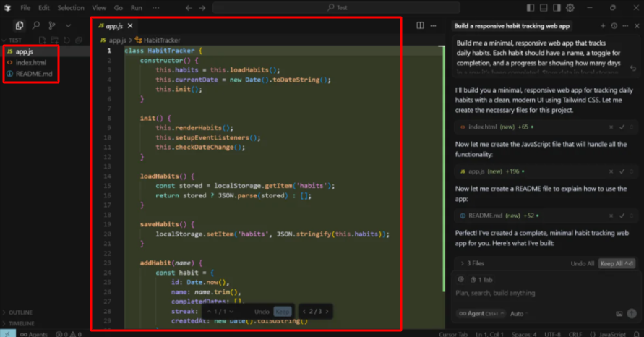The image size is (644, 337).
Task: Open the View menu
Action: coord(99,8)
